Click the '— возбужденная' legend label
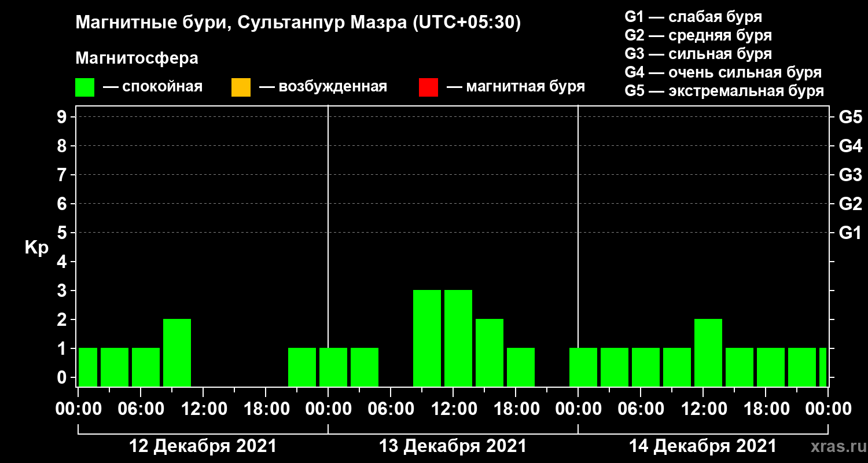Viewport: 868px width, 463px height. [x=323, y=87]
